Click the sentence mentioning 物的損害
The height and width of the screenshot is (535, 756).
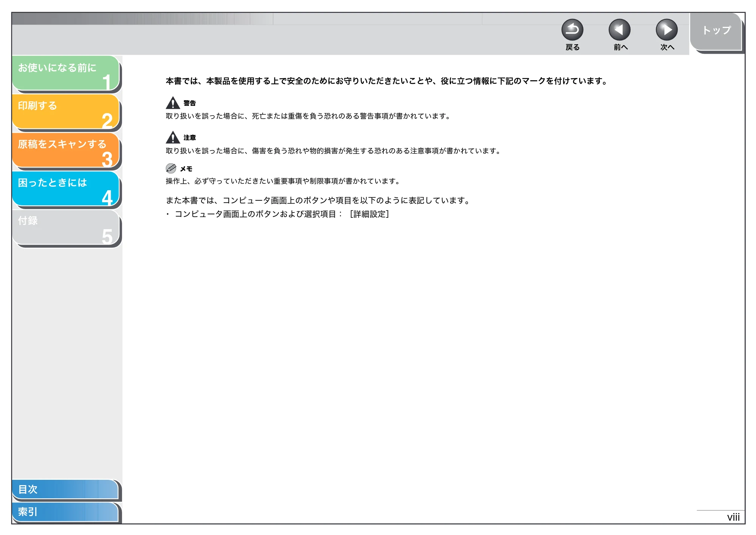click(x=333, y=151)
